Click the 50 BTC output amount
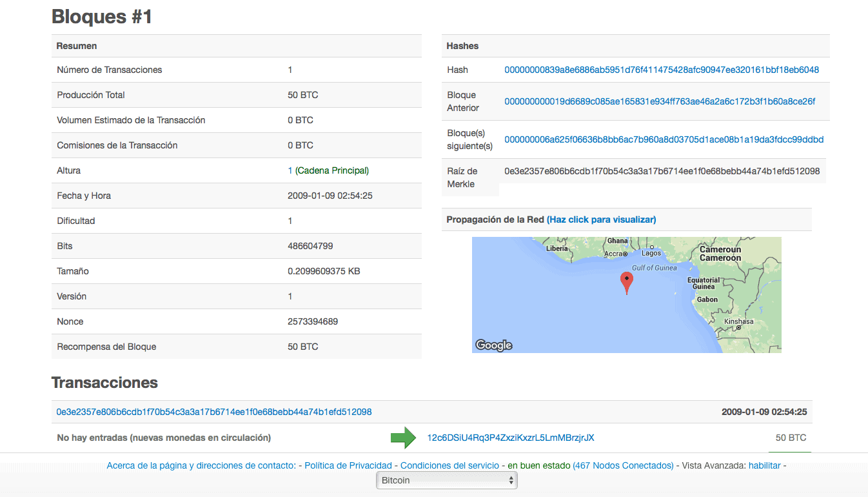This screenshot has height=497, width=868. coord(791,438)
